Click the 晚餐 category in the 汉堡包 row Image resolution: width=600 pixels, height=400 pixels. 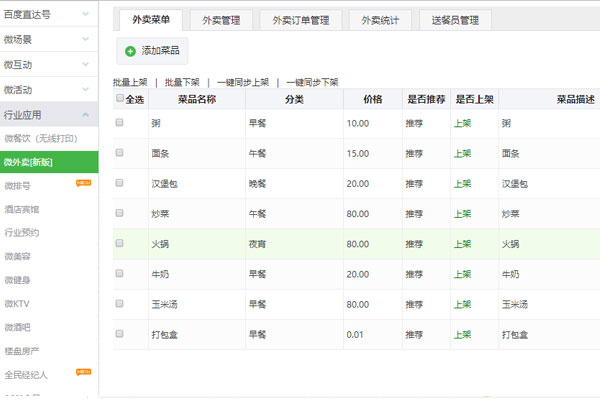coord(257,184)
